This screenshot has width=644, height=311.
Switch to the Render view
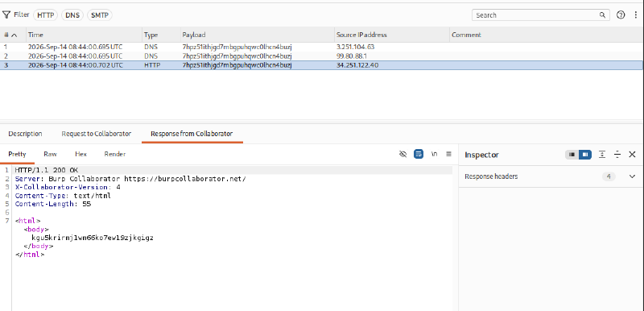[x=115, y=154]
